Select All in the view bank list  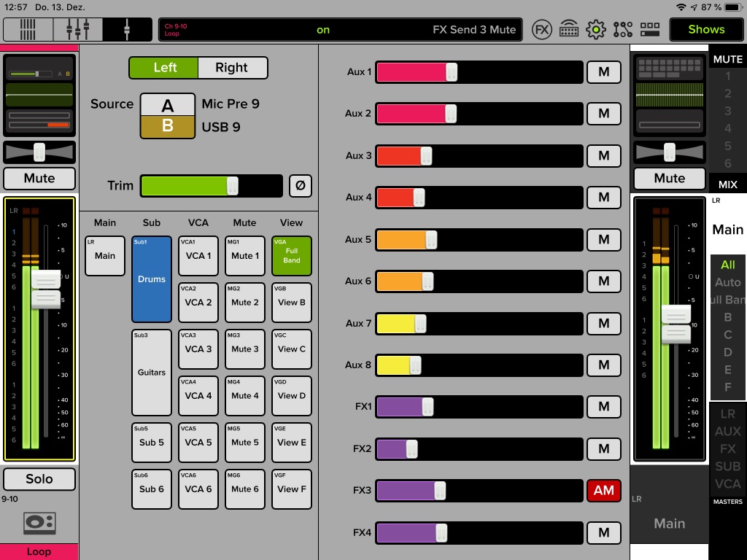pyautogui.click(x=727, y=265)
